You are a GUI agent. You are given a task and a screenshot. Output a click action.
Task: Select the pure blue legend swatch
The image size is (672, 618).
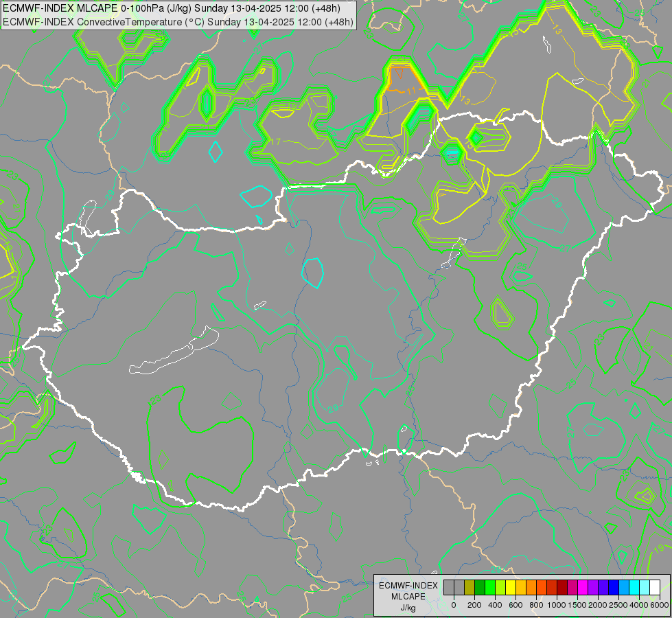point(613,588)
